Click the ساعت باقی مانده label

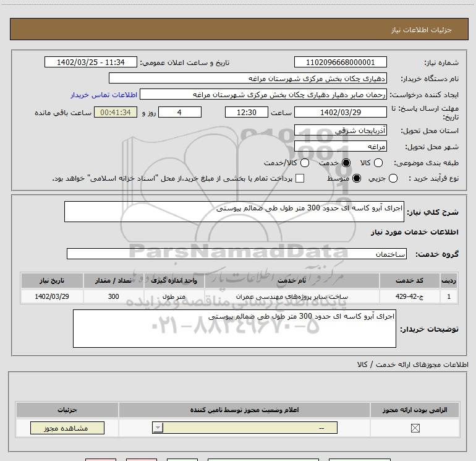[63, 113]
